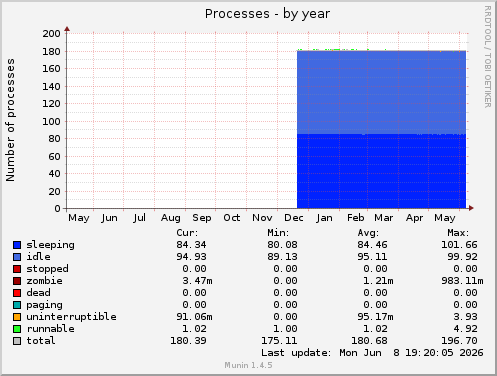The height and width of the screenshot is (376, 497).
Task: Click zombie current value 3.47m
Action: [197, 281]
